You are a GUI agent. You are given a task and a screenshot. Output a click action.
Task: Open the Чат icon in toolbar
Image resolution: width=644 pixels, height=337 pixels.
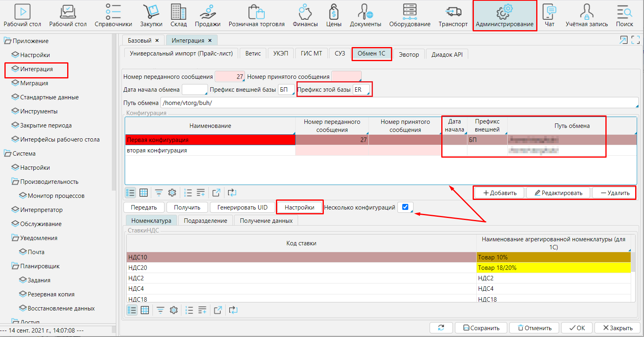[549, 16]
